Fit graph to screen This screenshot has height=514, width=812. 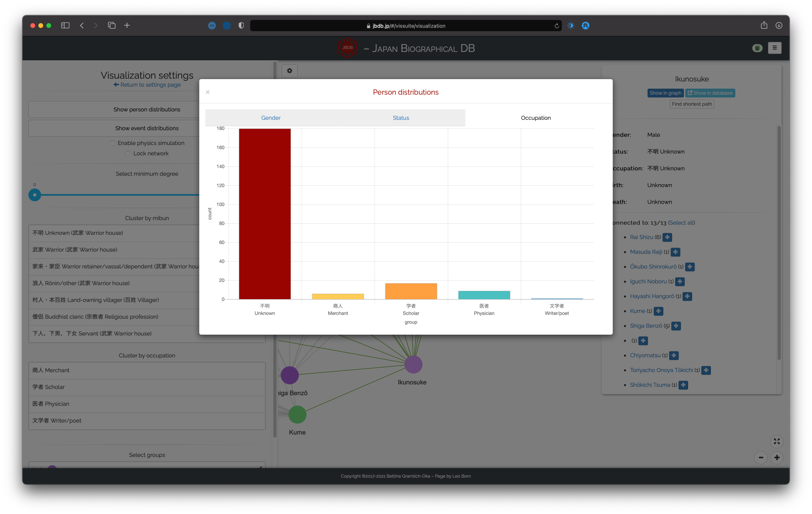click(776, 441)
